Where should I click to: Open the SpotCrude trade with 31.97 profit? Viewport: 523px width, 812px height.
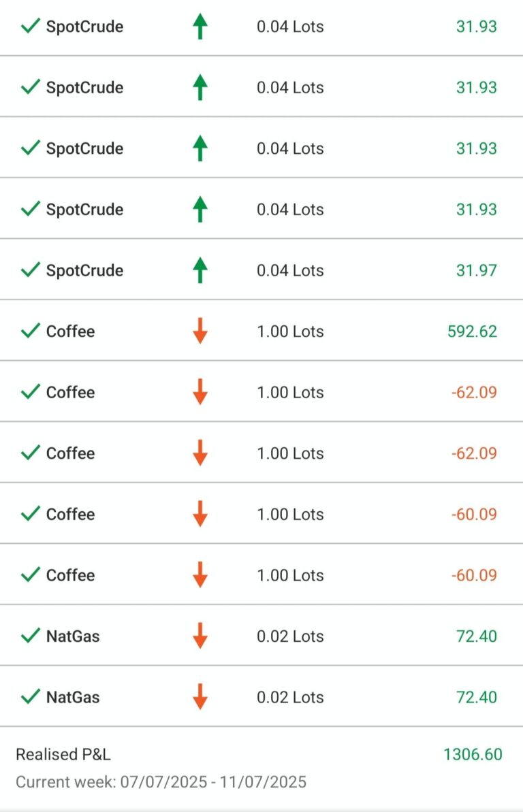pos(261,270)
